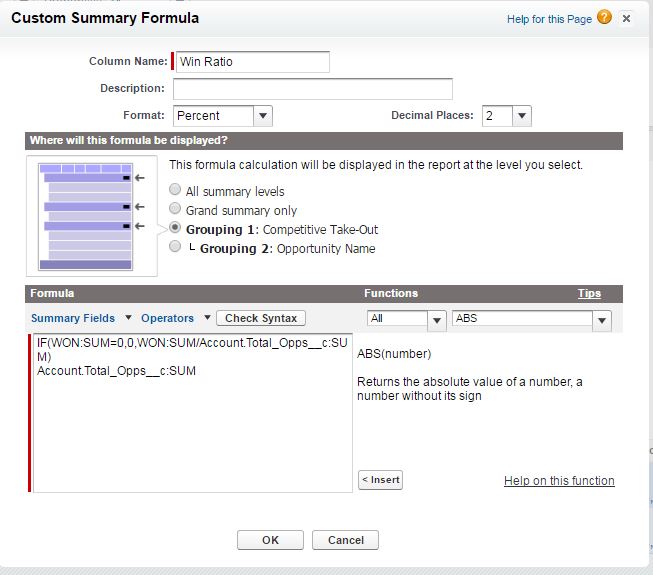Click the ABS(number) syntax text

coord(394,354)
